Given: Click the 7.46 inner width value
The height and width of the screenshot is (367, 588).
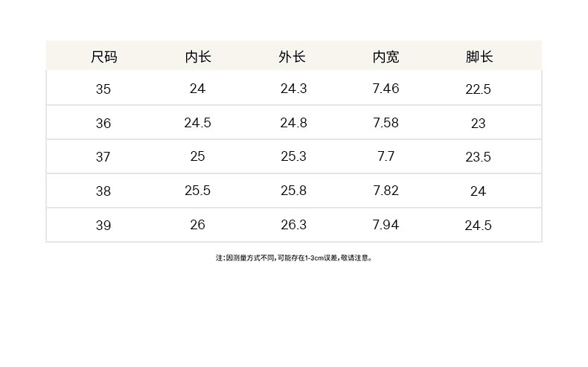Looking at the screenshot, I should pyautogui.click(x=386, y=89).
